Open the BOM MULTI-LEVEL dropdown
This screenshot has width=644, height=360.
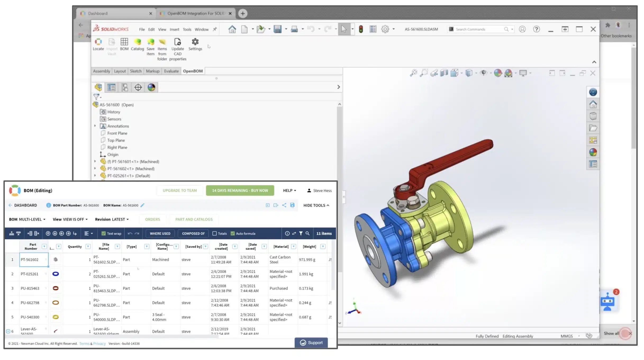click(x=27, y=219)
